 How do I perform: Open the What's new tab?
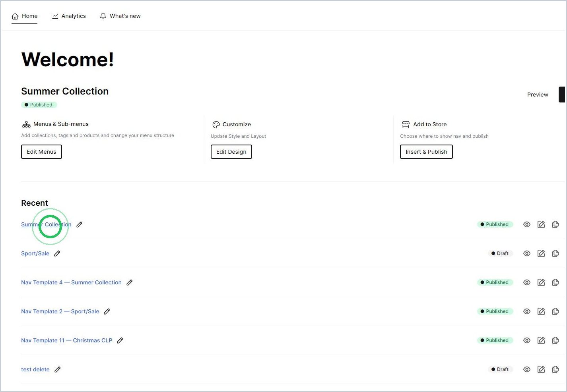click(120, 16)
